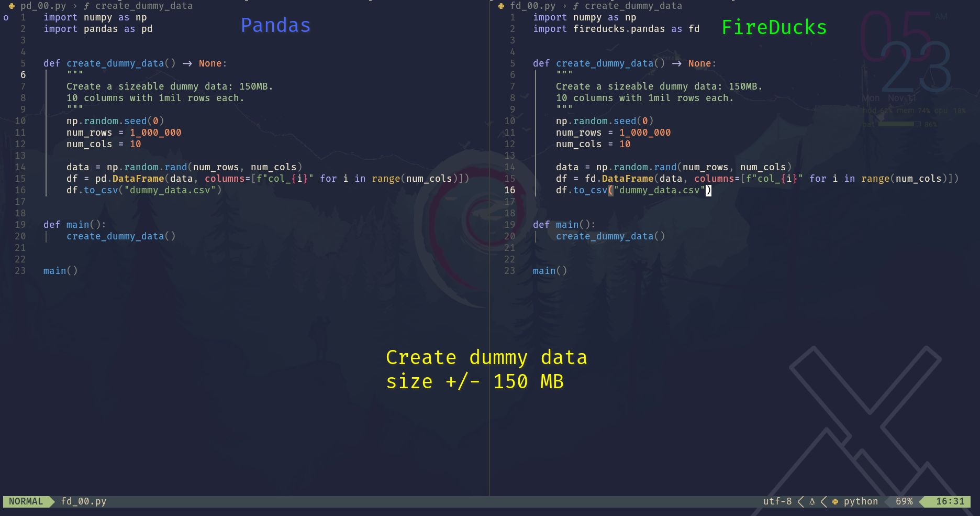Click the def create_dummy_data line in fd_00.py pane
Screen dimensions: 980x516
coord(625,63)
